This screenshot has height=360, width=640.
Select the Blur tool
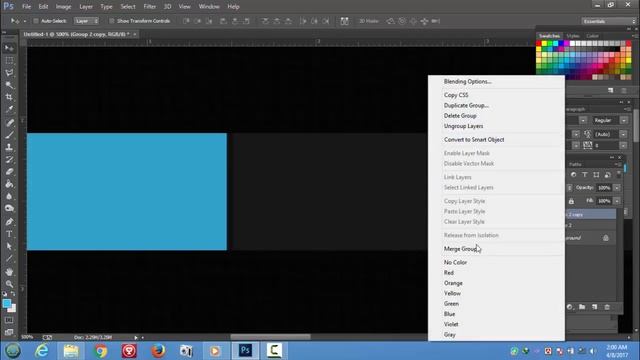tap(9, 196)
